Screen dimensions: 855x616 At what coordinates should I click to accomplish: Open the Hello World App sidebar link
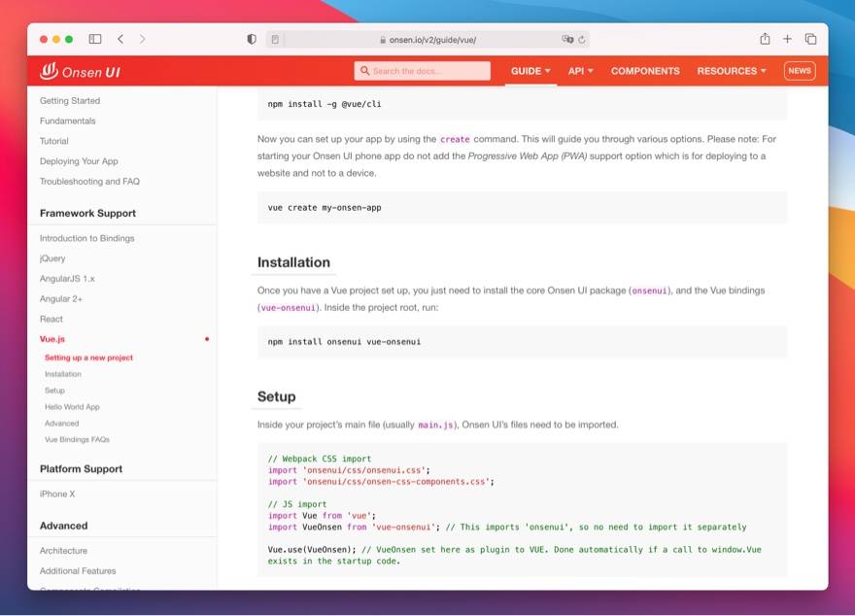click(x=71, y=406)
